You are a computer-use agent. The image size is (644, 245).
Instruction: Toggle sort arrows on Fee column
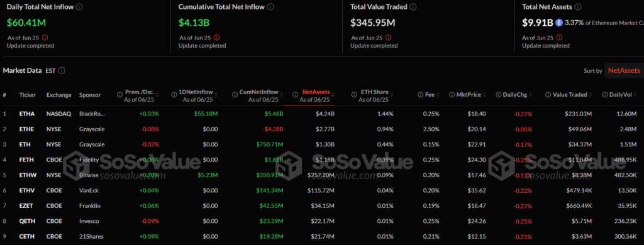click(x=438, y=95)
